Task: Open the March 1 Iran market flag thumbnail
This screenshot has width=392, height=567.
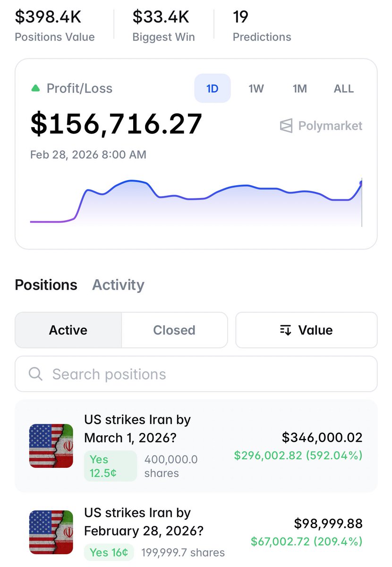Action: point(51,446)
